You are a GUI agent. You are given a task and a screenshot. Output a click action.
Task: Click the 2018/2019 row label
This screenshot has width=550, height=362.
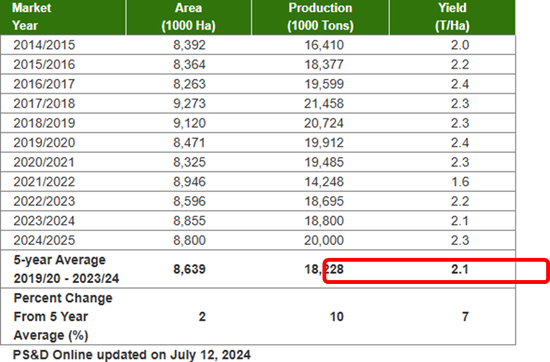click(x=44, y=123)
